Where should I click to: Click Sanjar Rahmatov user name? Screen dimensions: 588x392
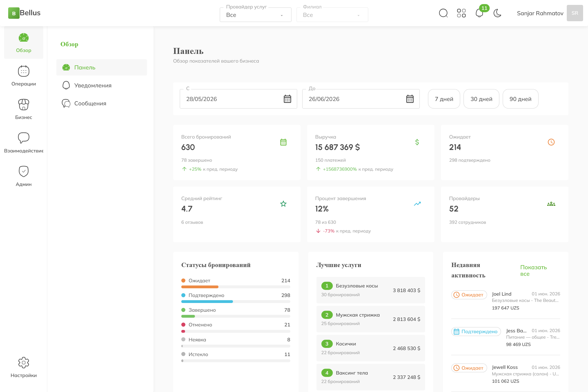tap(540, 13)
